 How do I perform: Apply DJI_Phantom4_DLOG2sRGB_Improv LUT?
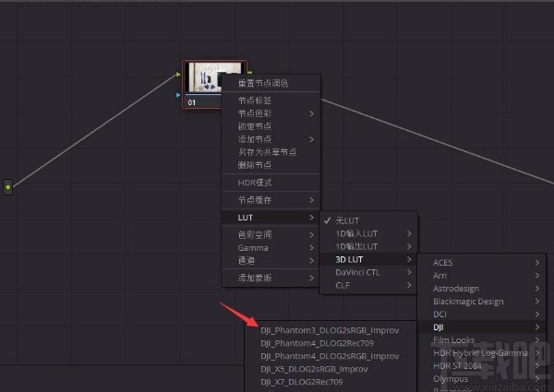330,356
